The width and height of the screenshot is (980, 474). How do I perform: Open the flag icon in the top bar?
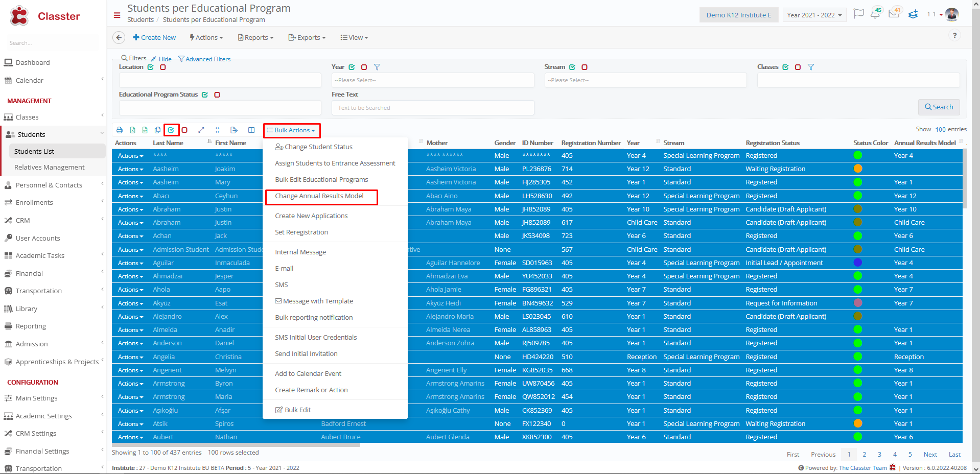coord(859,14)
